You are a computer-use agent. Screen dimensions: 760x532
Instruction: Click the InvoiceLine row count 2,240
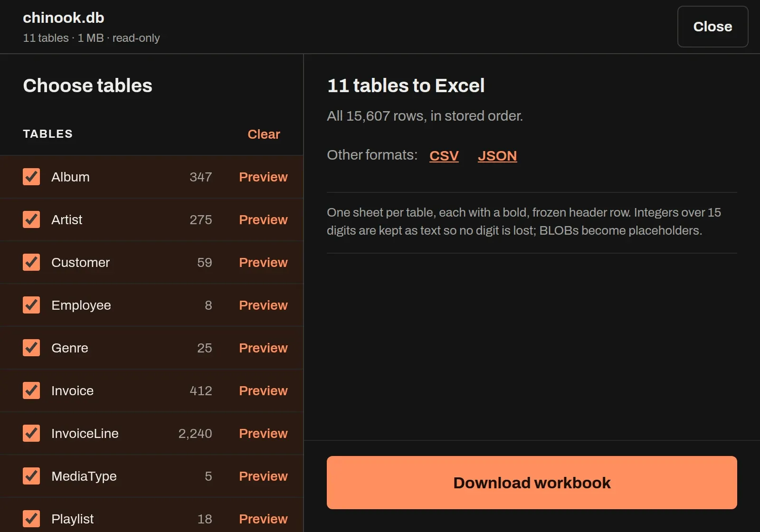(x=195, y=433)
